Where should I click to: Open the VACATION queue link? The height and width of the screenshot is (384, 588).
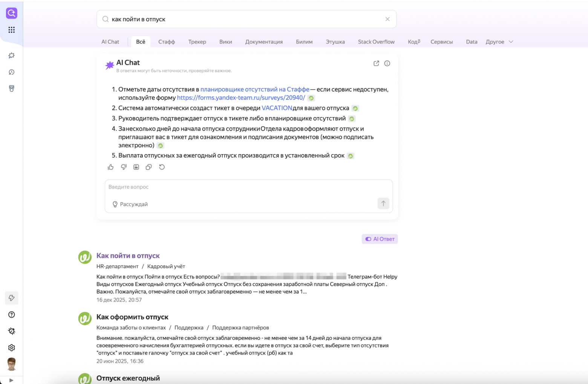coord(277,108)
